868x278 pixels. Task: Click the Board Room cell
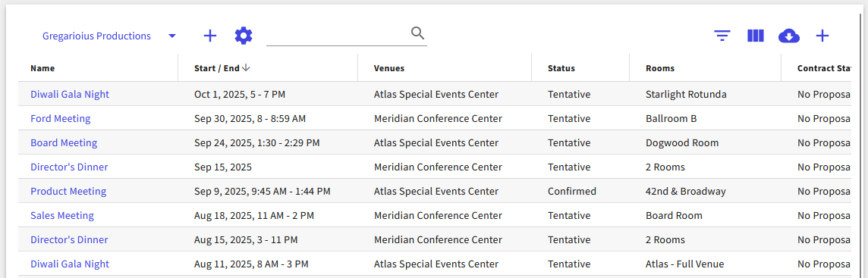[x=674, y=216]
